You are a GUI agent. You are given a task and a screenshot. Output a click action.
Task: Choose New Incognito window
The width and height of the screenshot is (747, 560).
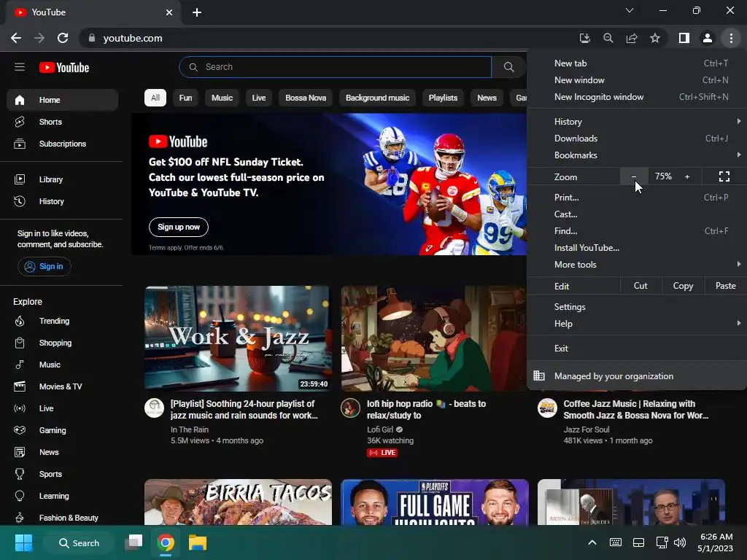click(637, 97)
